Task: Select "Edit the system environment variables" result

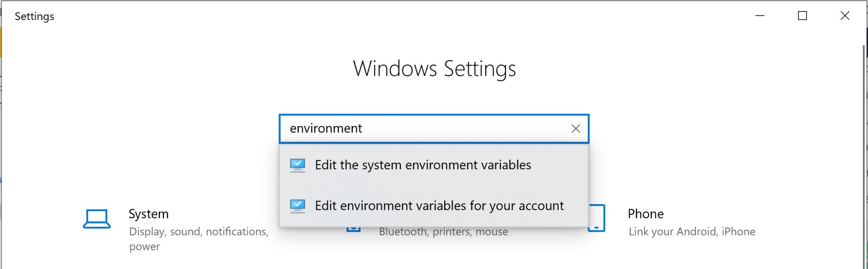Action: tap(423, 165)
